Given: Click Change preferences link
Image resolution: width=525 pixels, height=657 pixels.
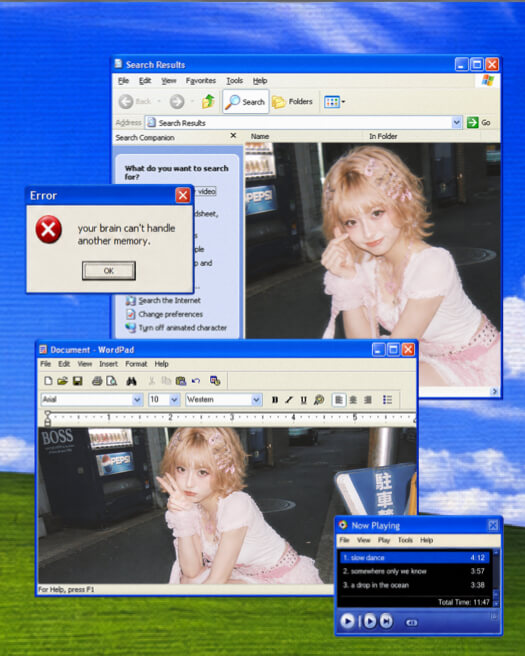Looking at the screenshot, I should click(171, 314).
